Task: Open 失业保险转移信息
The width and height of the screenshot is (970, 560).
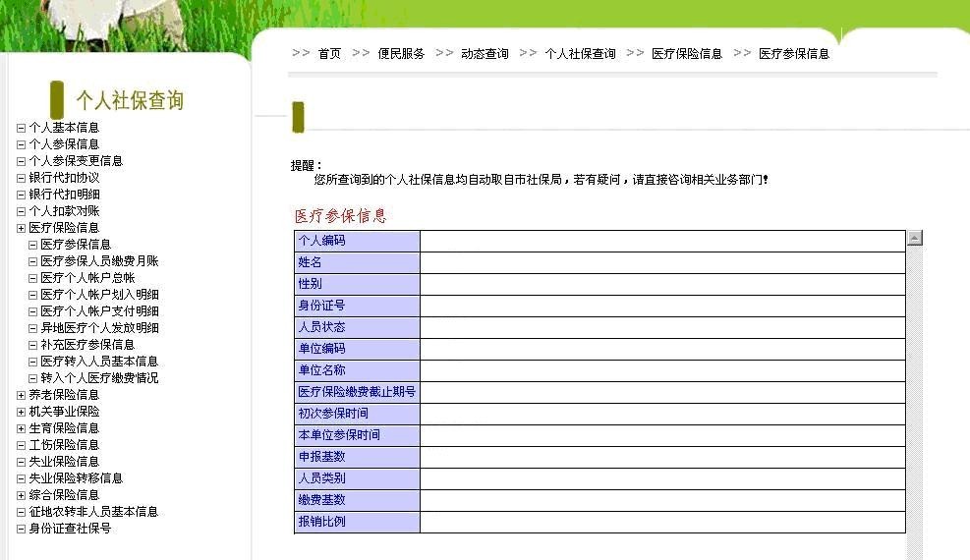Action: click(x=76, y=477)
